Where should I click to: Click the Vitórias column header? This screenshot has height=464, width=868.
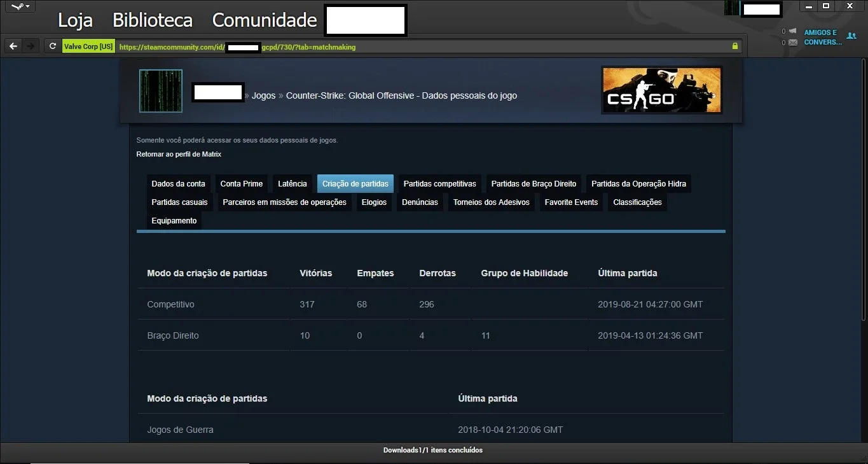tap(316, 273)
